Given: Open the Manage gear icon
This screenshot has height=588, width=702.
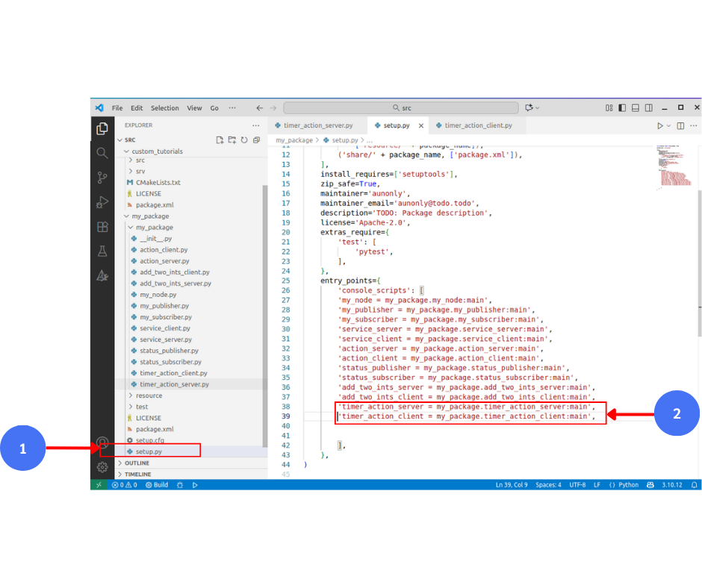Looking at the screenshot, I should click(x=102, y=467).
